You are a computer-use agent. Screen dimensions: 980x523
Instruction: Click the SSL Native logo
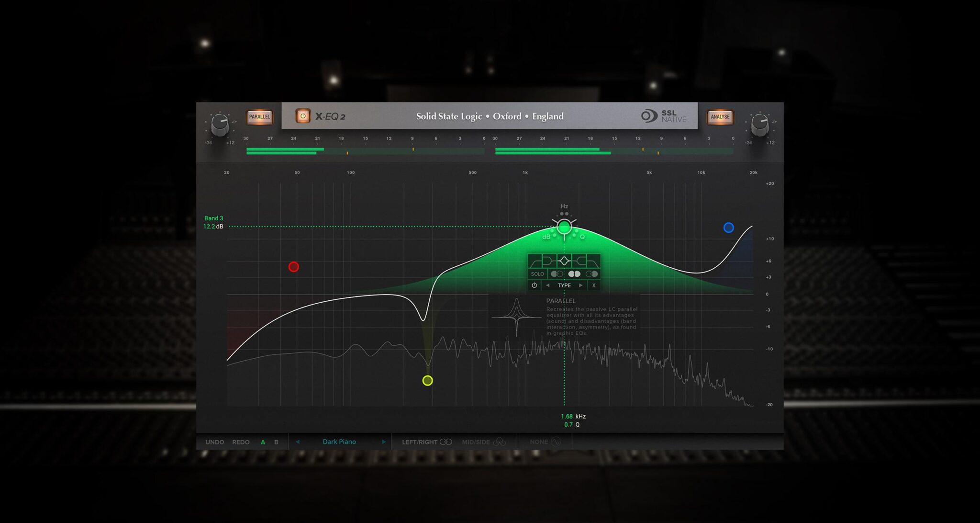666,116
